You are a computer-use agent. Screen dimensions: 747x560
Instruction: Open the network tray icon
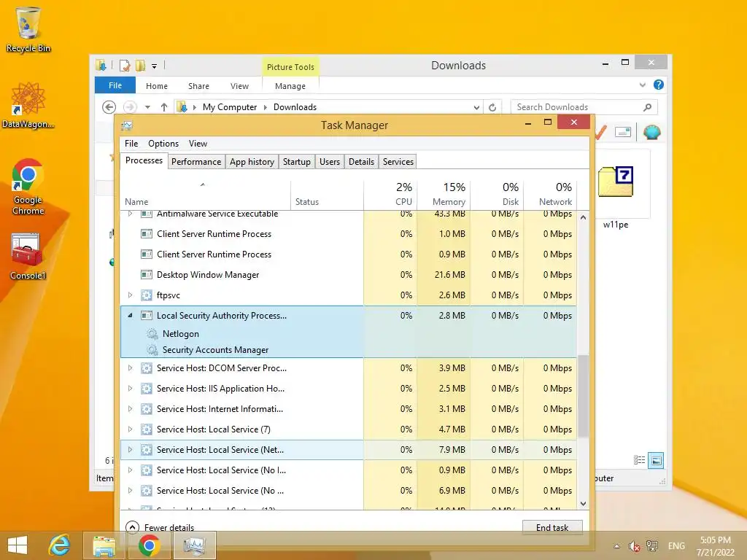point(651,546)
